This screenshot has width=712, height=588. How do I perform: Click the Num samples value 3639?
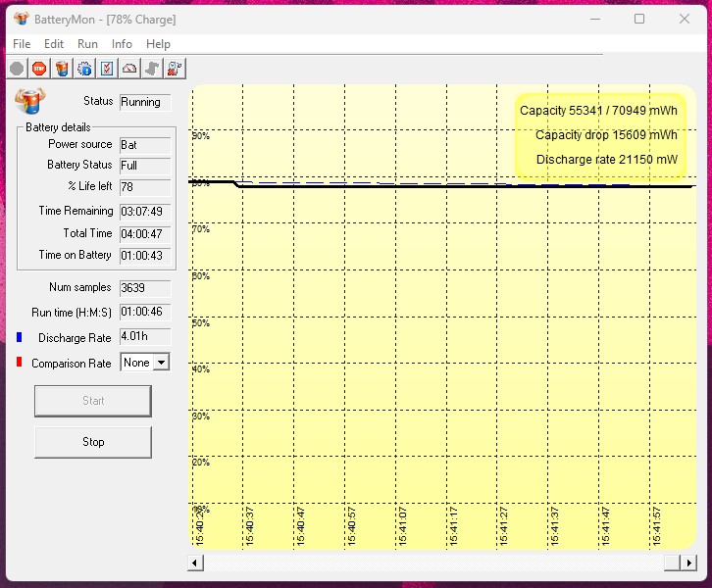tap(145, 288)
